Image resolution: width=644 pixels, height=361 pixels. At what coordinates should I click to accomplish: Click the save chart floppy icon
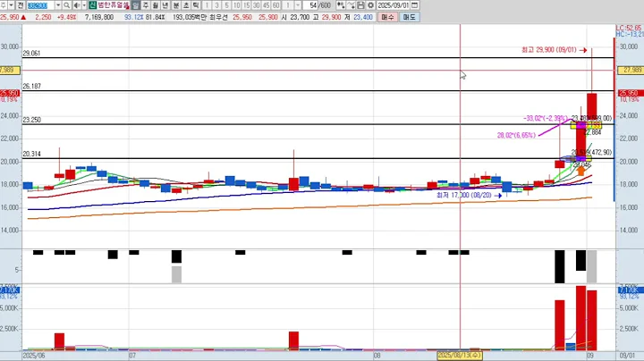click(360, 5)
